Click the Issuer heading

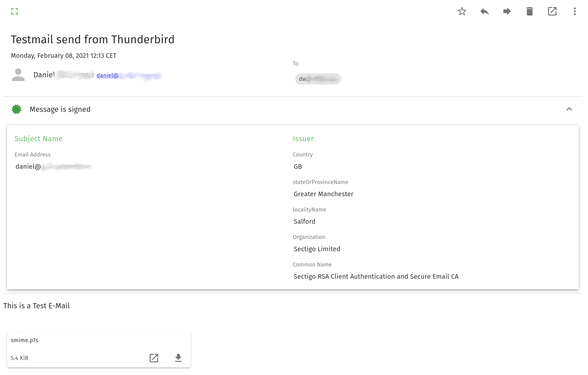(x=303, y=139)
